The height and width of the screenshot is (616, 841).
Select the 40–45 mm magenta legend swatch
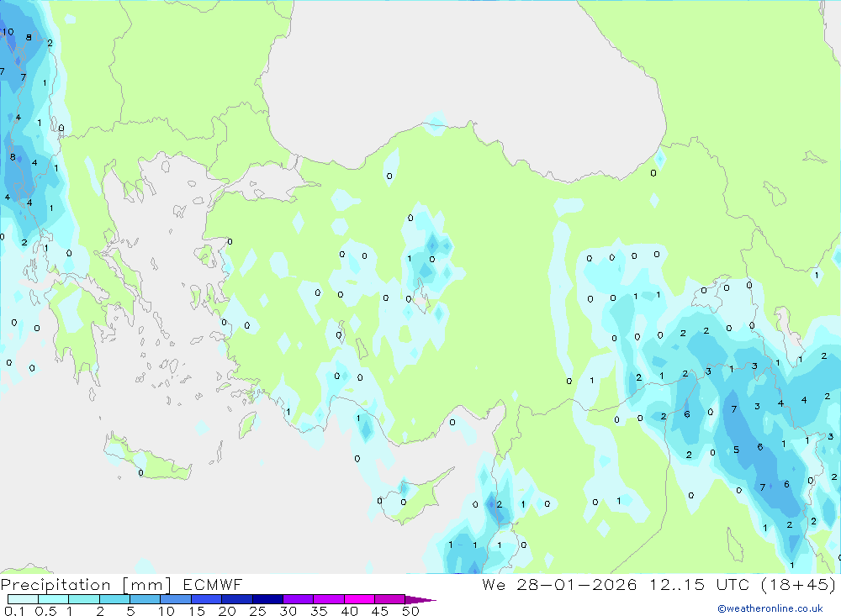359,599
